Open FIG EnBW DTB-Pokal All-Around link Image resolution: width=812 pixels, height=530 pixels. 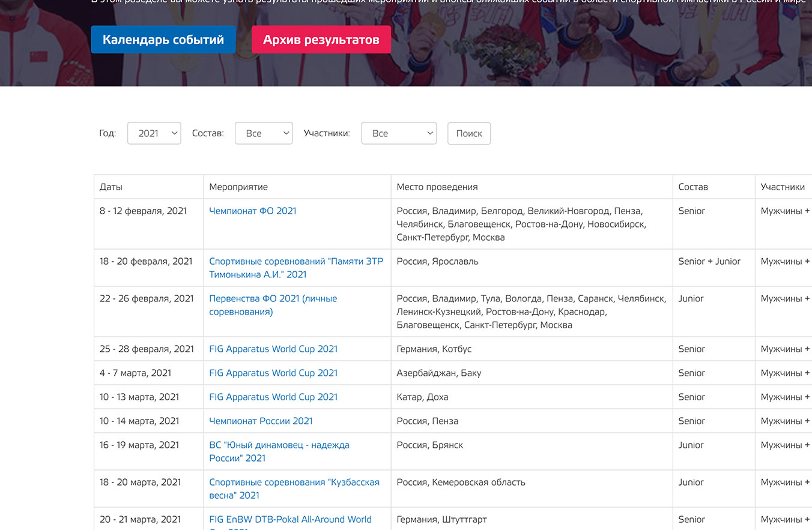pos(290,519)
